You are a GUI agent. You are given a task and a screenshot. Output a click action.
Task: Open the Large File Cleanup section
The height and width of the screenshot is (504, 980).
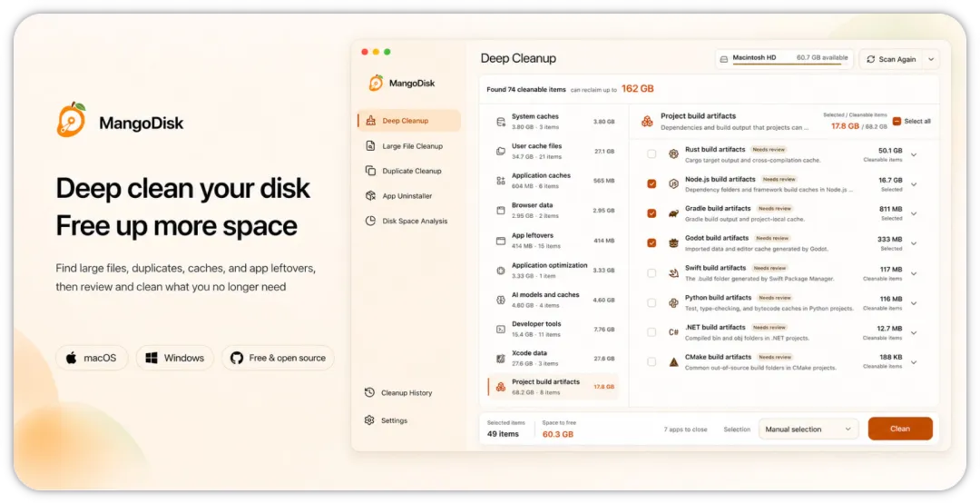point(408,145)
